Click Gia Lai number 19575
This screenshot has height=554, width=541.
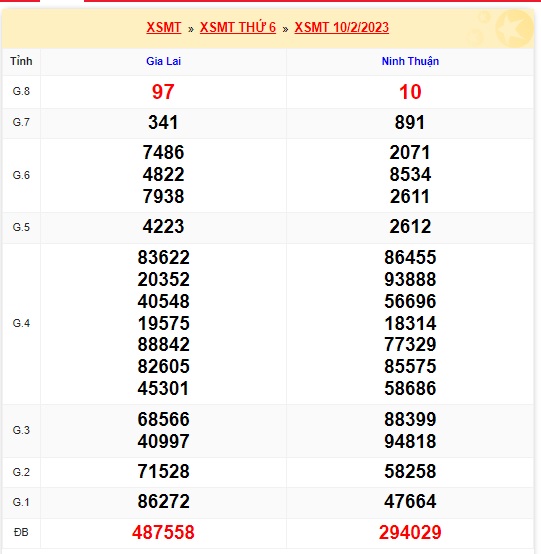[x=163, y=323]
